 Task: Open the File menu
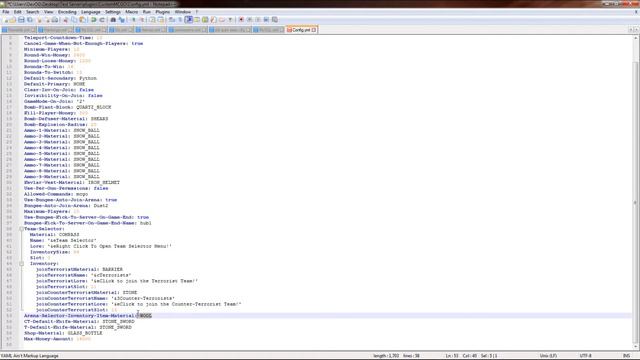[6, 12]
